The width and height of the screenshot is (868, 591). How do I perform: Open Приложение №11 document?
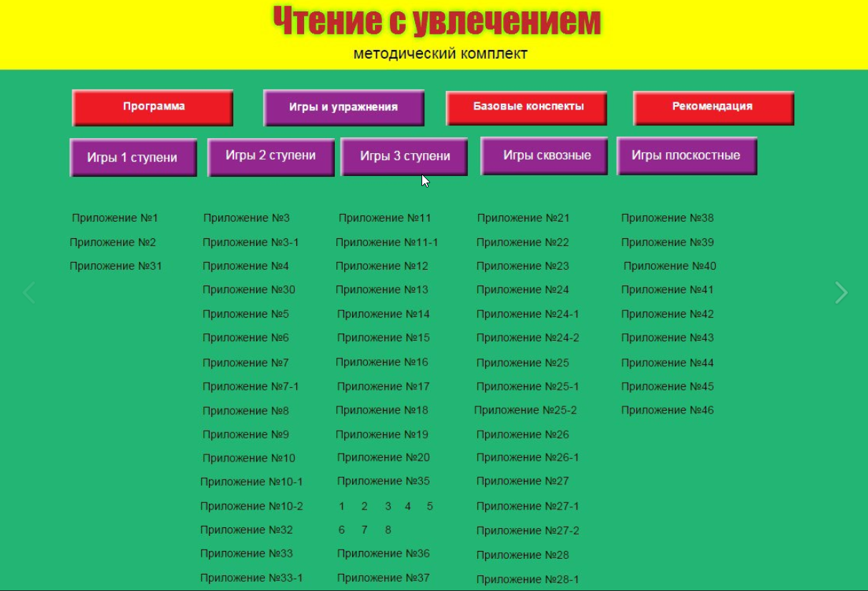pyautogui.click(x=384, y=218)
